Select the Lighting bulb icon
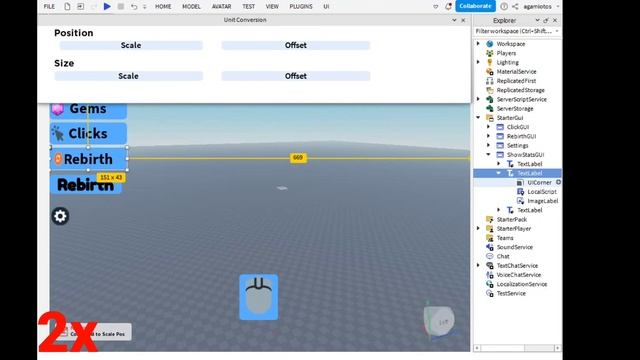This screenshot has height=360, width=640. click(489, 62)
